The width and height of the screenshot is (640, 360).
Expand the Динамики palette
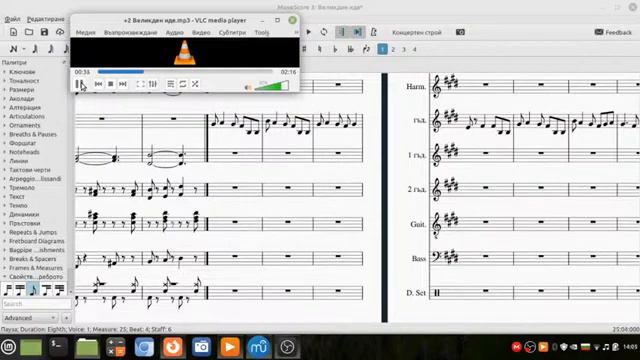pos(24,214)
